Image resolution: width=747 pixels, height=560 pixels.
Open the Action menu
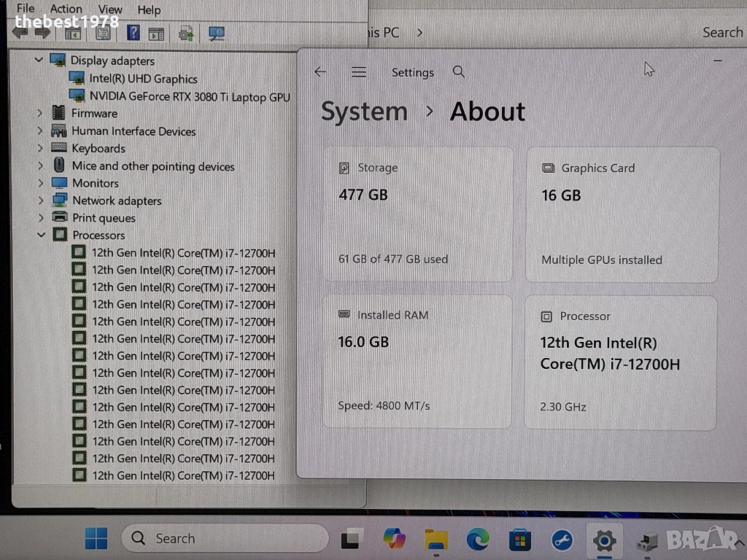click(66, 9)
